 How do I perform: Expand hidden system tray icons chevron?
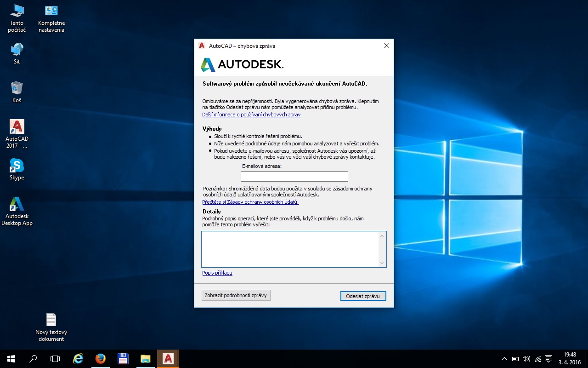pos(504,359)
